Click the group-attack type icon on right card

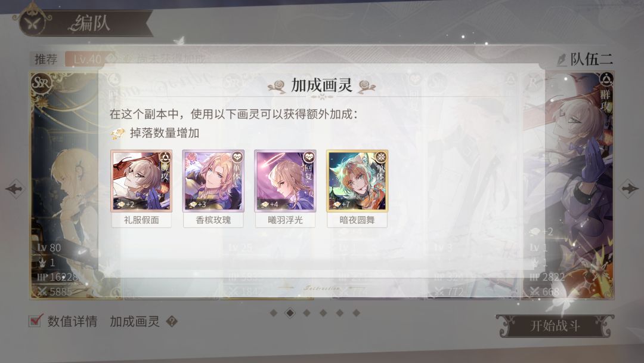tap(606, 79)
